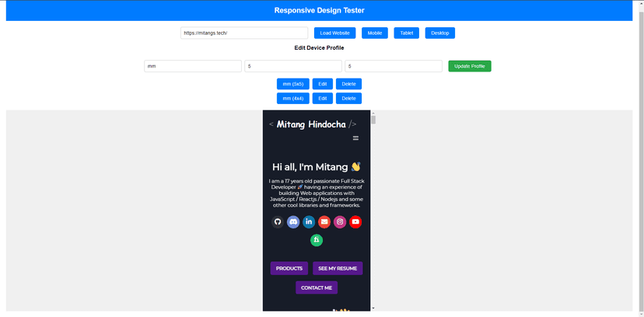Click the Discord social icon
This screenshot has height=317, width=644.
(x=293, y=221)
